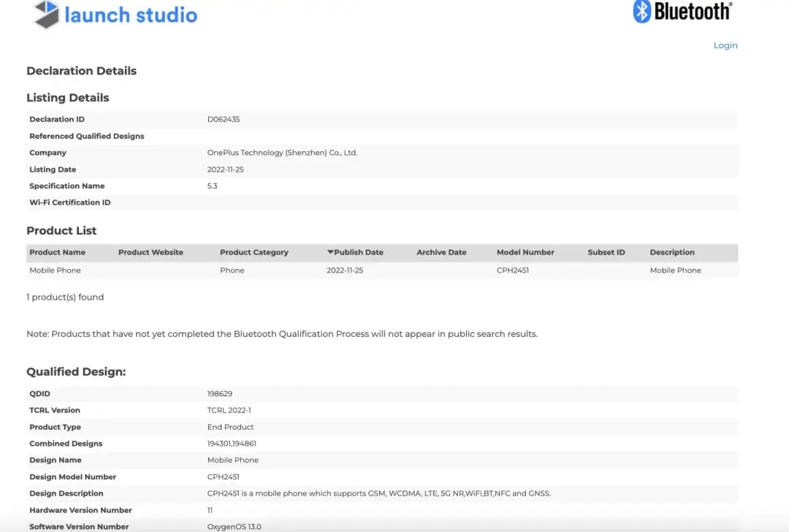
Task: Sort table by Description column header
Action: 672,252
